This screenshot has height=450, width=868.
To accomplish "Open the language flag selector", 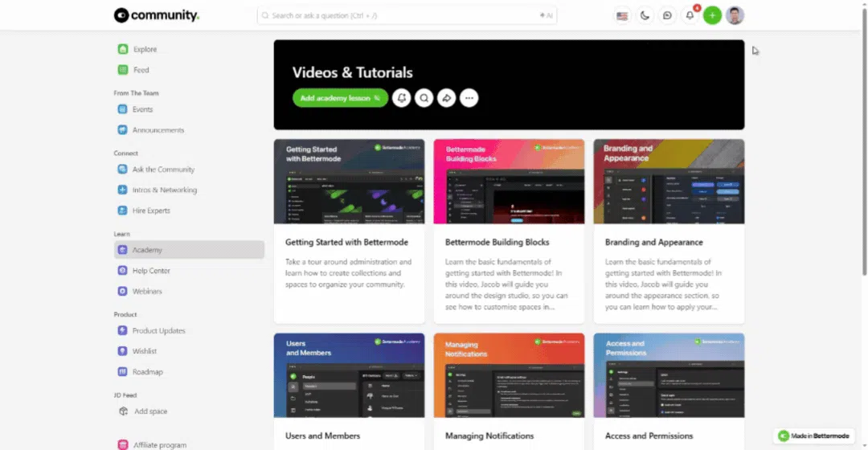I will [622, 15].
